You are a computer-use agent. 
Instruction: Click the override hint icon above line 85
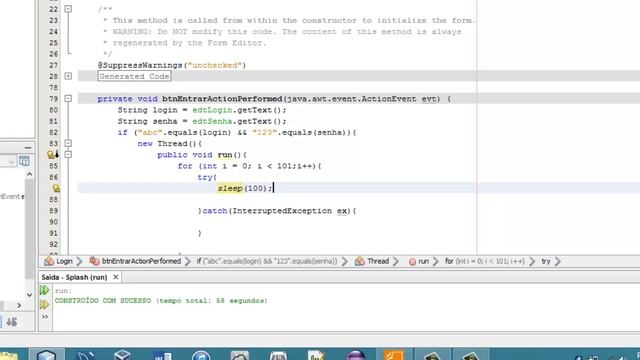click(x=53, y=155)
